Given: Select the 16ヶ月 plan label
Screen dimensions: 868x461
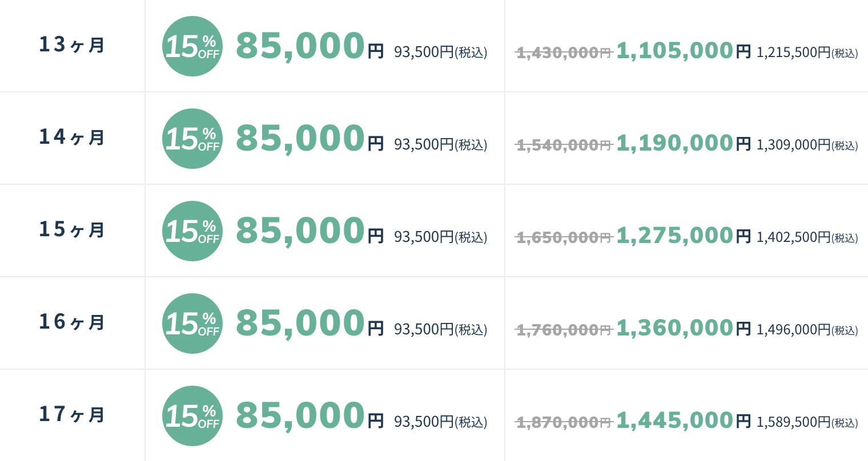Looking at the screenshot, I should coord(72,322).
